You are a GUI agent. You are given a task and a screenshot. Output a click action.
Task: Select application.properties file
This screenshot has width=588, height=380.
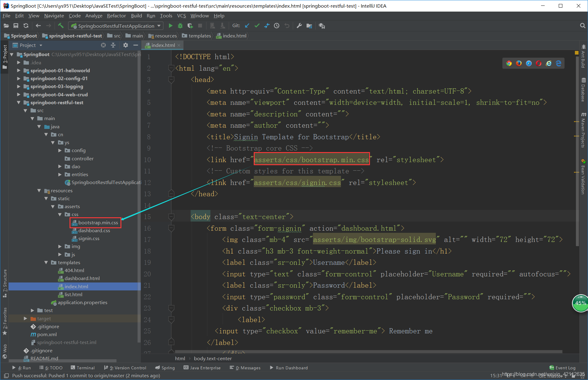[x=82, y=302]
